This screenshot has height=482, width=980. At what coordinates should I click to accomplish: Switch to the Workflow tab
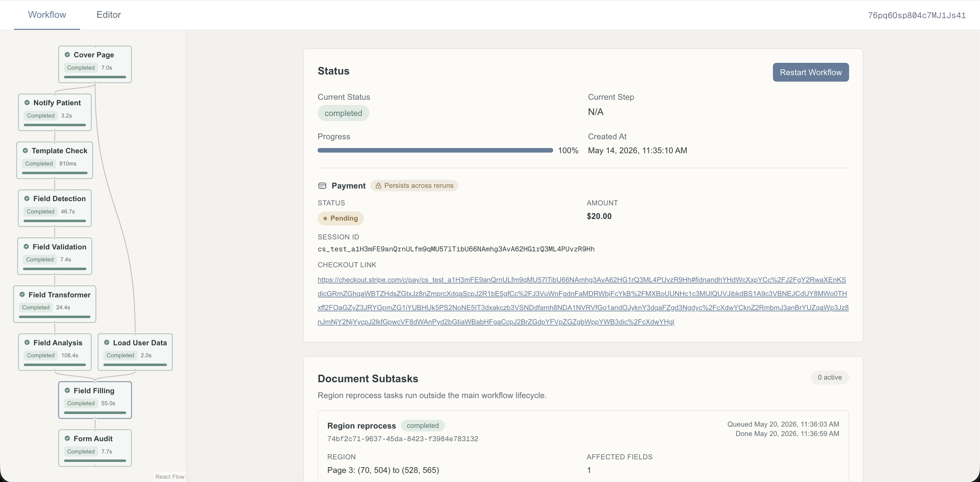coord(47,15)
